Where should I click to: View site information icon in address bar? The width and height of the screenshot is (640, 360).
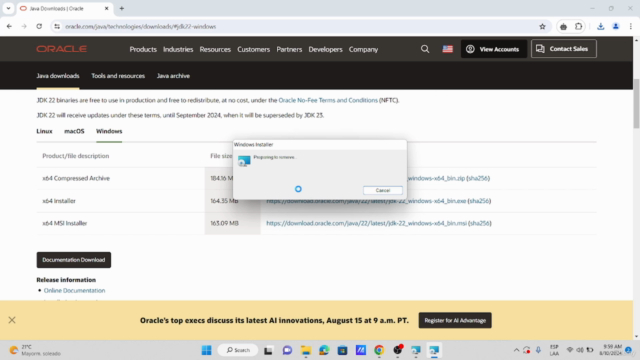[57, 27]
